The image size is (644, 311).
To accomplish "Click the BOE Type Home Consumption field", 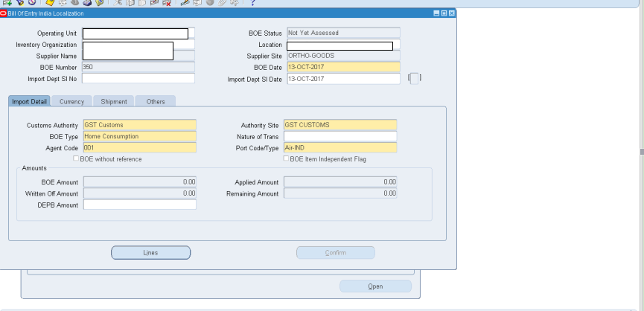I will point(140,137).
